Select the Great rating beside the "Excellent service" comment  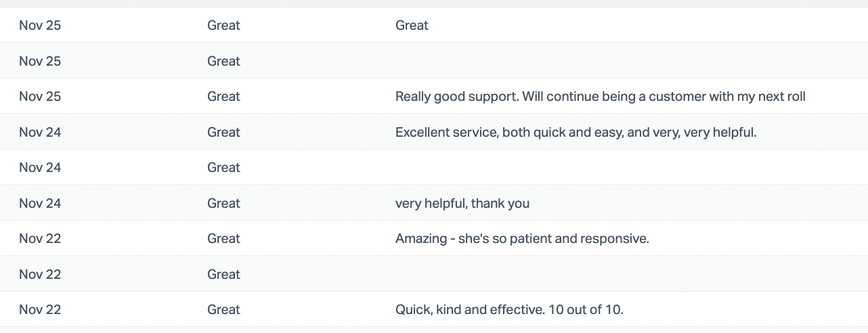coord(223,132)
